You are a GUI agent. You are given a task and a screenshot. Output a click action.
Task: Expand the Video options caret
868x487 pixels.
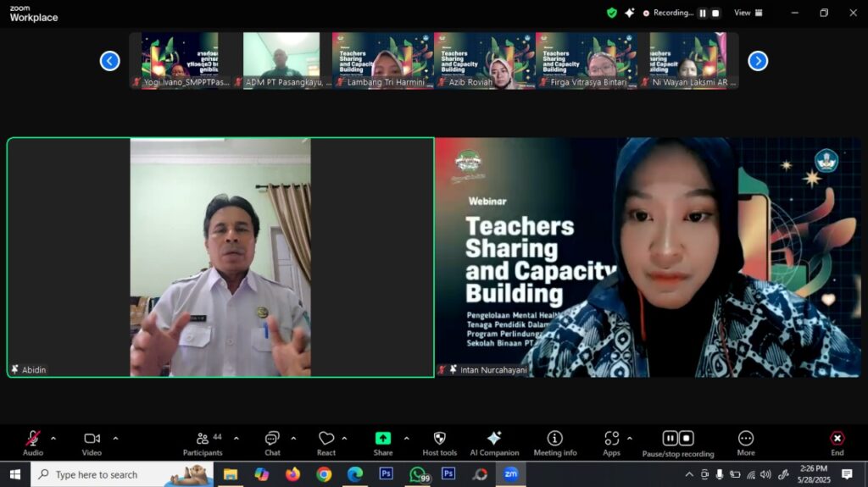[x=115, y=439]
